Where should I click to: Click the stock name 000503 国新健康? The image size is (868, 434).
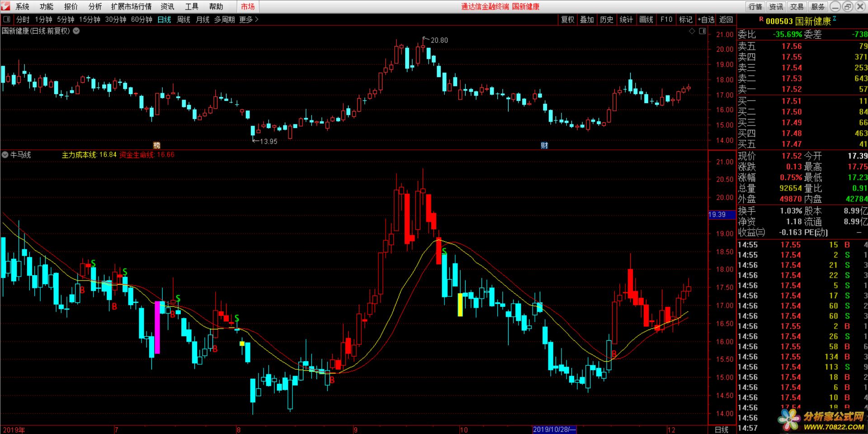coord(798,21)
